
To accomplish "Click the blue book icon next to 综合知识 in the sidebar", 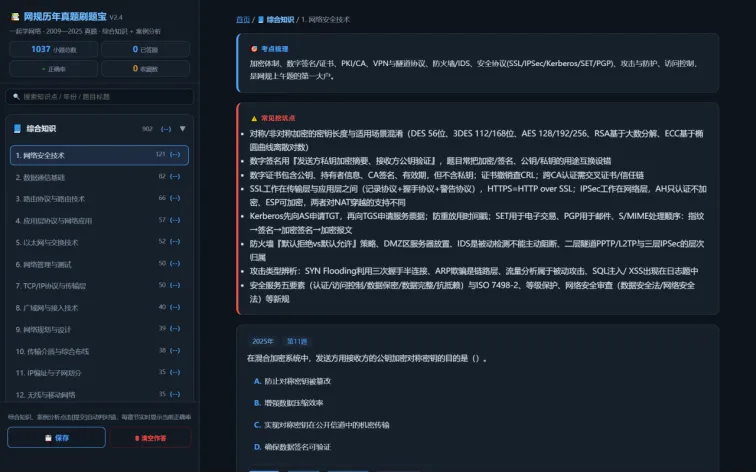I will 17,128.
